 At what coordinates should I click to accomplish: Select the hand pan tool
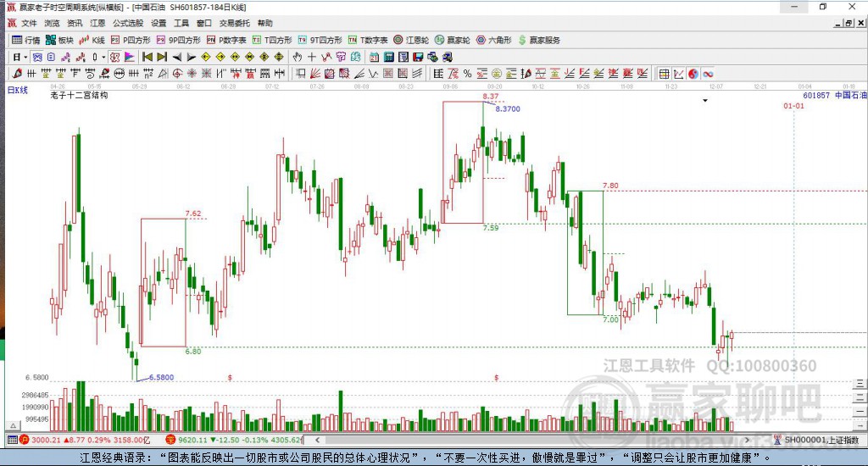[298, 57]
